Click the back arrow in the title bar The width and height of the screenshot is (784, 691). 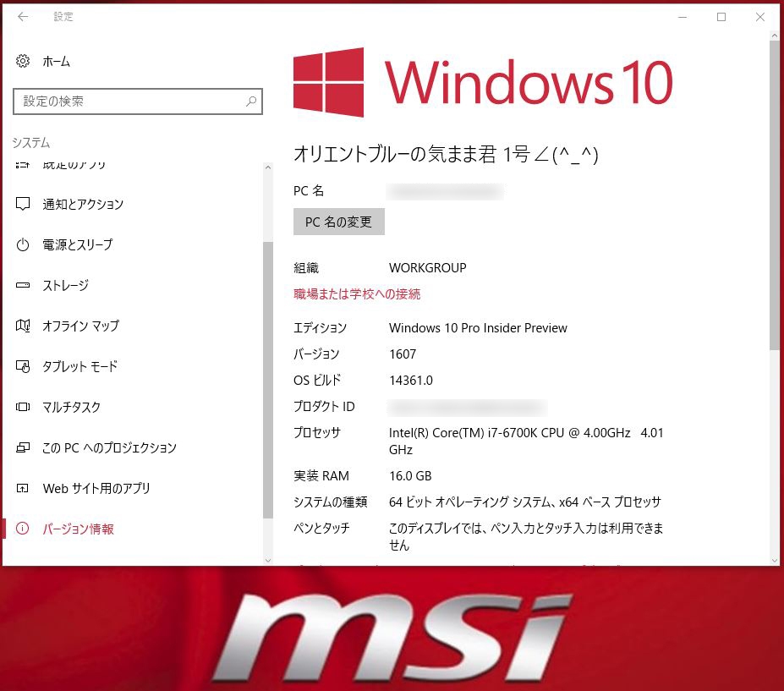pos(23,17)
